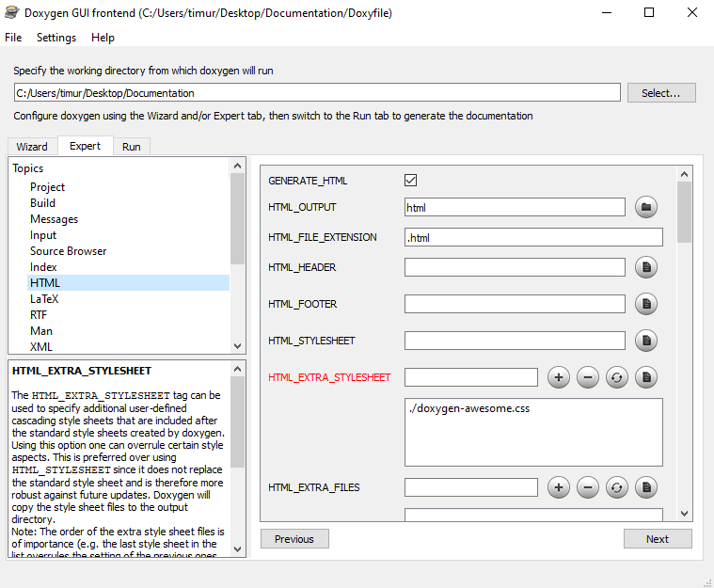Click the Select... working directory button
The width and height of the screenshot is (714, 588).
click(x=661, y=93)
